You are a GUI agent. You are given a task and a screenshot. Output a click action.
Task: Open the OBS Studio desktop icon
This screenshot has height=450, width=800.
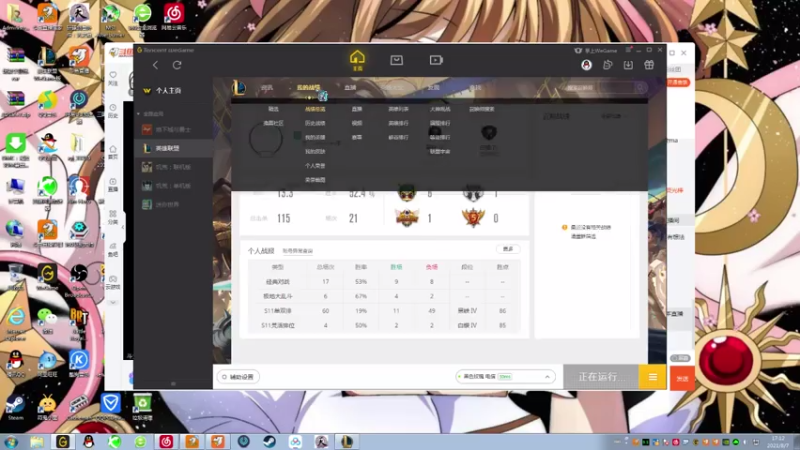(79, 280)
